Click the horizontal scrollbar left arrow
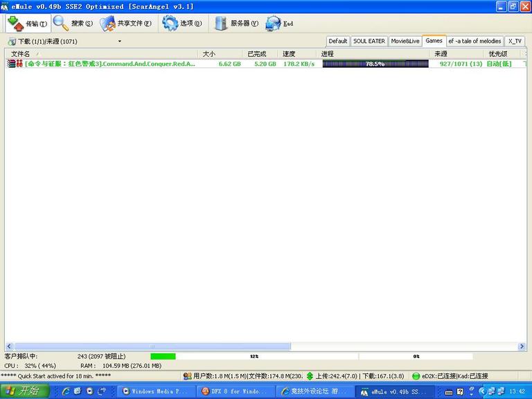The width and height of the screenshot is (532, 399). (x=9, y=346)
